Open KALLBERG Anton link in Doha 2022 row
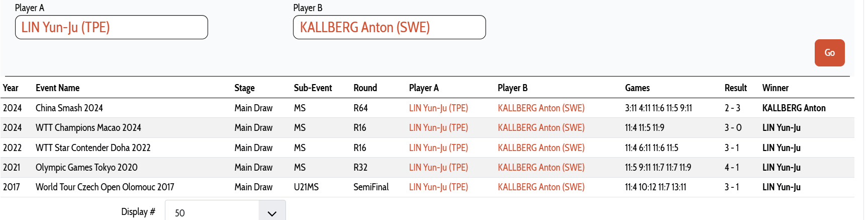This screenshot has width=868, height=220. (x=541, y=148)
